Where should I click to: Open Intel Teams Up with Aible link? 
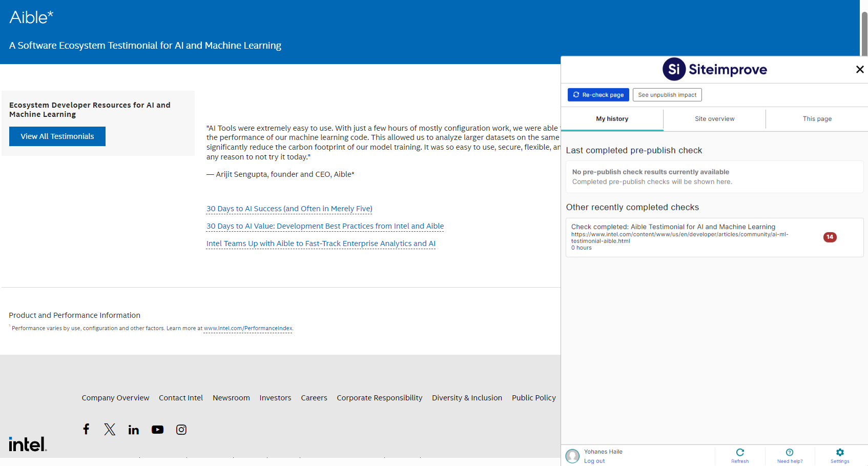point(321,244)
